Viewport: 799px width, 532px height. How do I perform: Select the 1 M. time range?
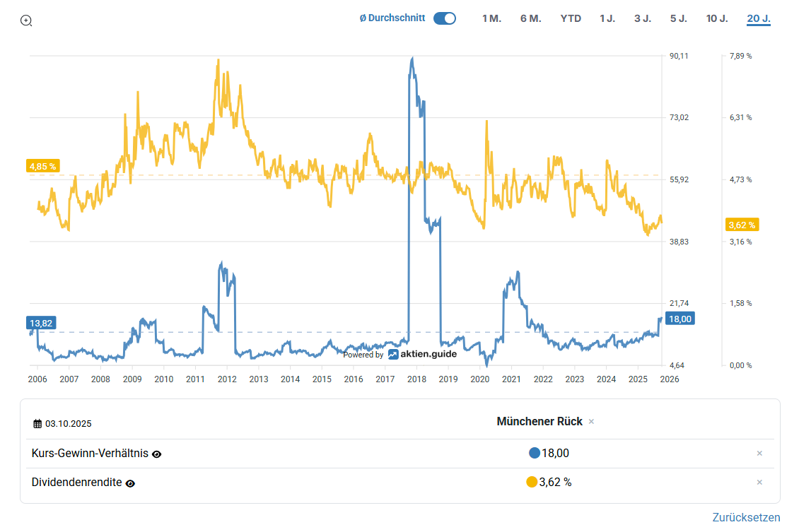pos(491,18)
